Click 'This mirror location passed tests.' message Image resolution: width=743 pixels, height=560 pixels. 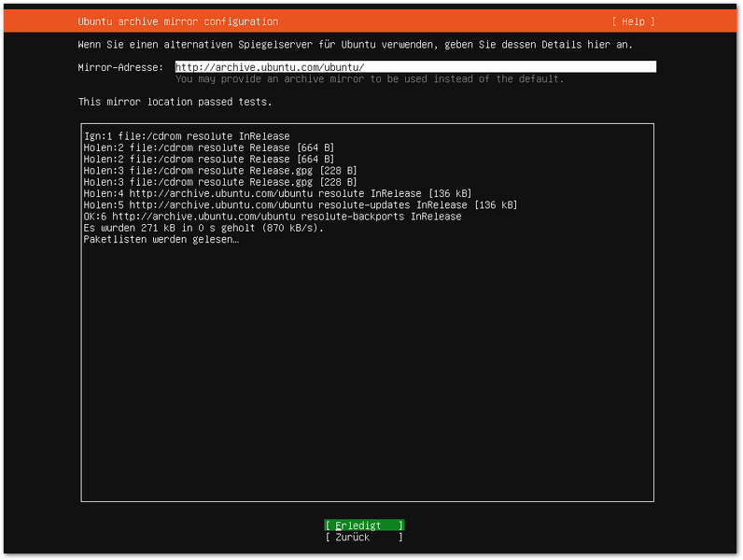(175, 102)
